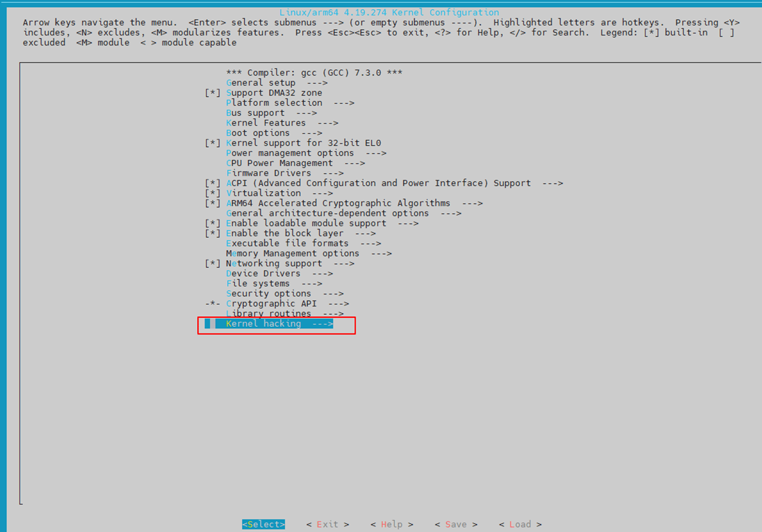Click the Select button
The image size is (762, 532).
[264, 524]
